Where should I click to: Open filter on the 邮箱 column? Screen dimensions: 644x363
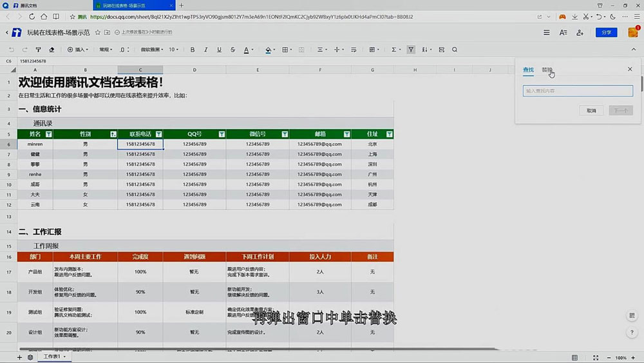[x=346, y=134]
